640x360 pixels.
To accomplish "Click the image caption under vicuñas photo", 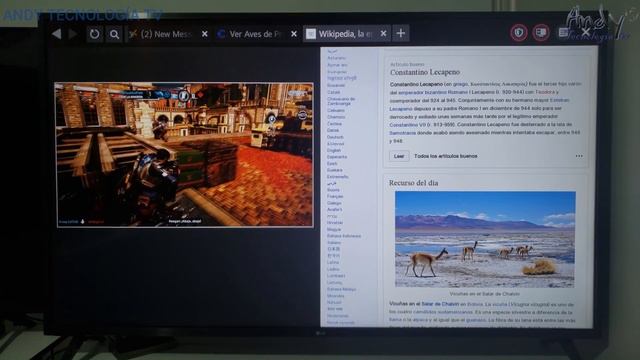I will click(x=484, y=293).
